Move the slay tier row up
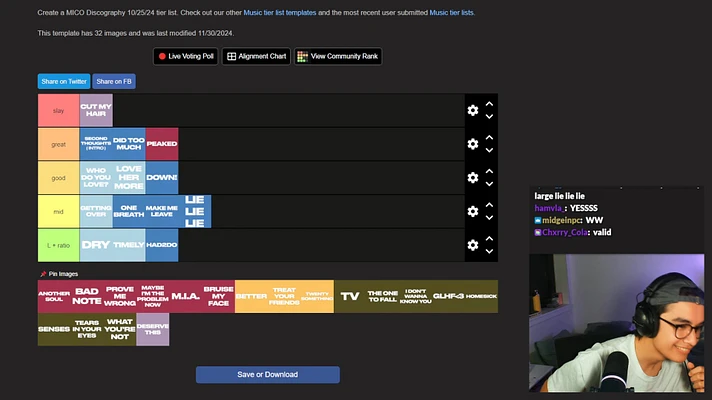This screenshot has height=400, width=712. point(489,104)
